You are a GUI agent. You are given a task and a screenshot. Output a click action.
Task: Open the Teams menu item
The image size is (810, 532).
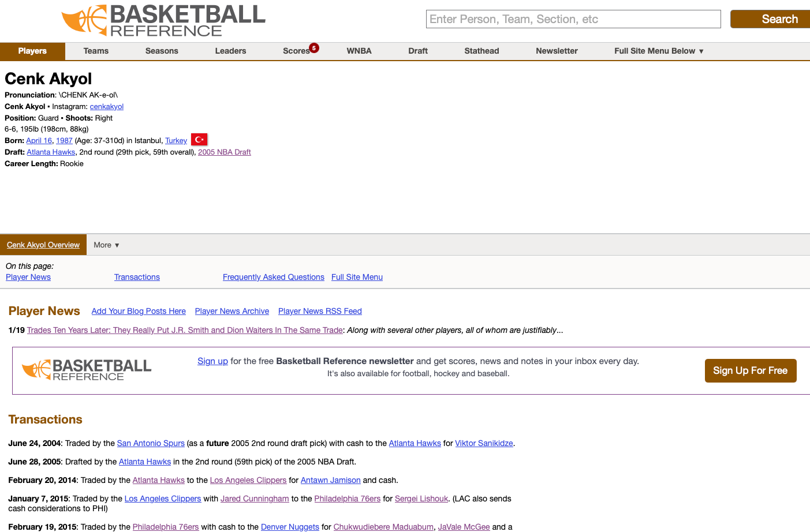(96, 51)
